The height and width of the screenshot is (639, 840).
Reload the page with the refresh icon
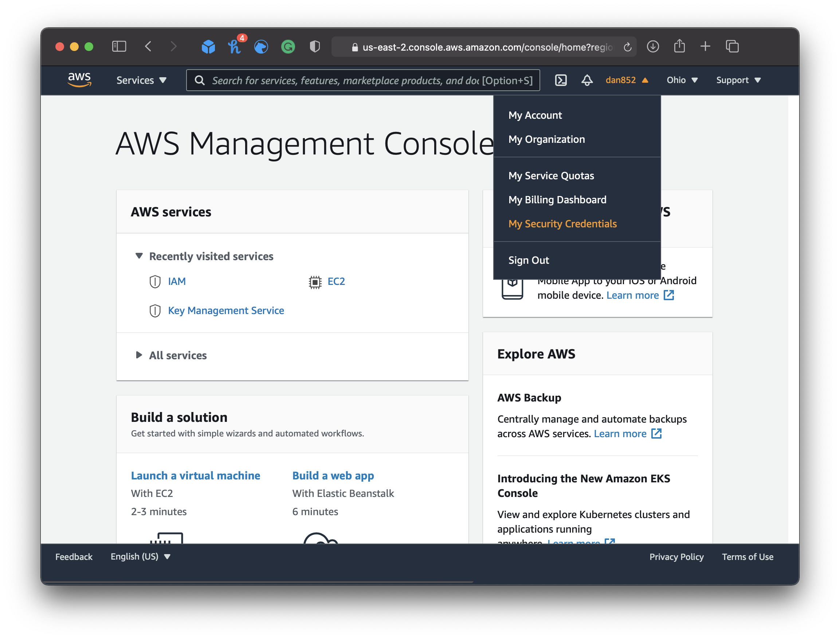click(627, 47)
